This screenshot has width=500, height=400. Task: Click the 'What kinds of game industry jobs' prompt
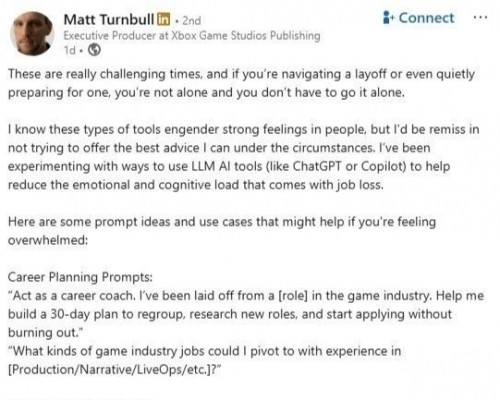(x=204, y=351)
